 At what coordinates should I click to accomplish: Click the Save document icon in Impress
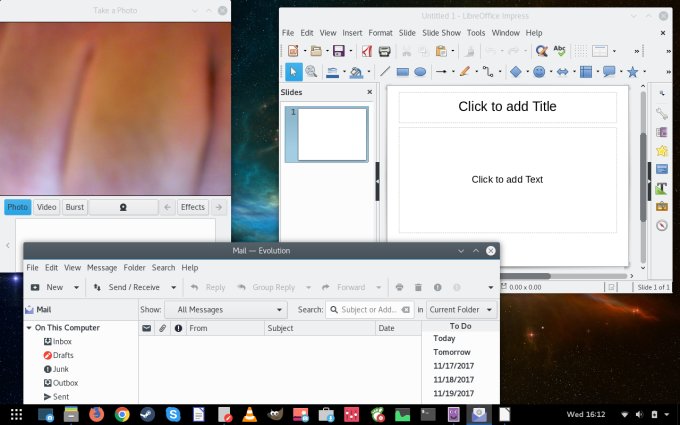(339, 51)
